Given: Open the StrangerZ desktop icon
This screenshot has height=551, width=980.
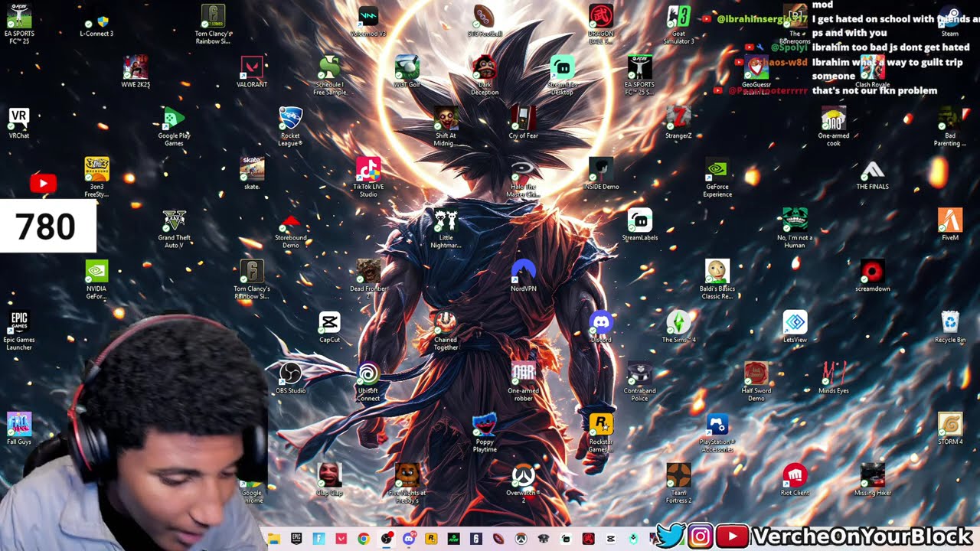Looking at the screenshot, I should 678,123.
